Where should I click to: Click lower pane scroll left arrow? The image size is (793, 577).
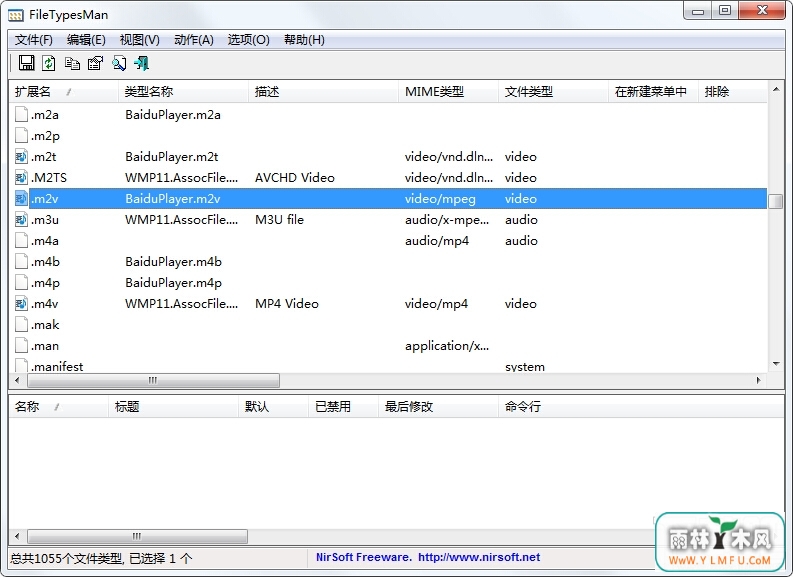pos(18,536)
